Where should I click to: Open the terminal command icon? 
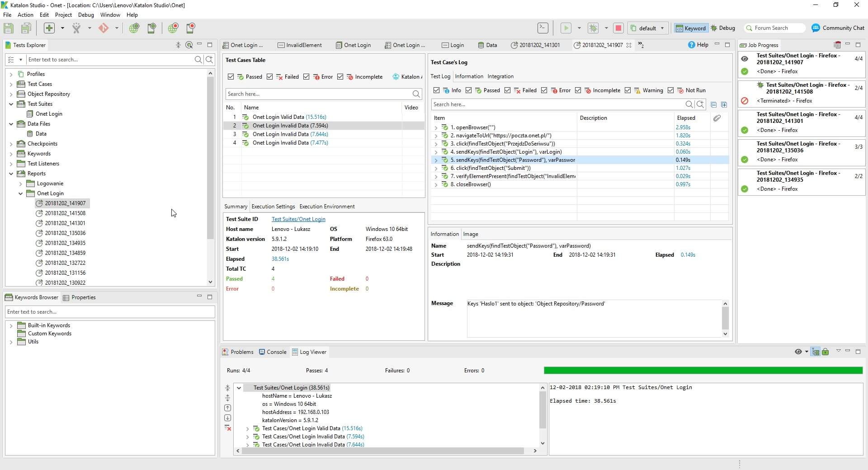(542, 28)
